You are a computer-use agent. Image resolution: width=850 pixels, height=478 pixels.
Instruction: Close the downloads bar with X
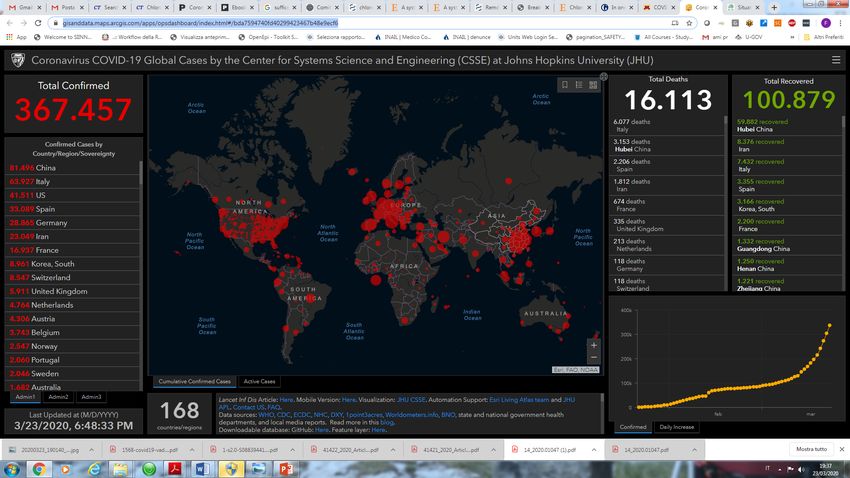point(841,449)
